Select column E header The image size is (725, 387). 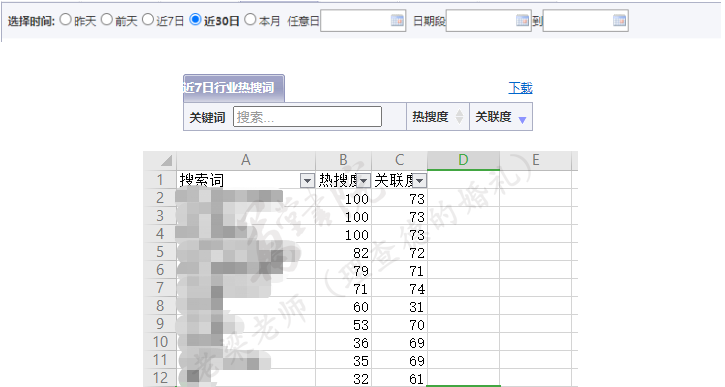(x=536, y=160)
